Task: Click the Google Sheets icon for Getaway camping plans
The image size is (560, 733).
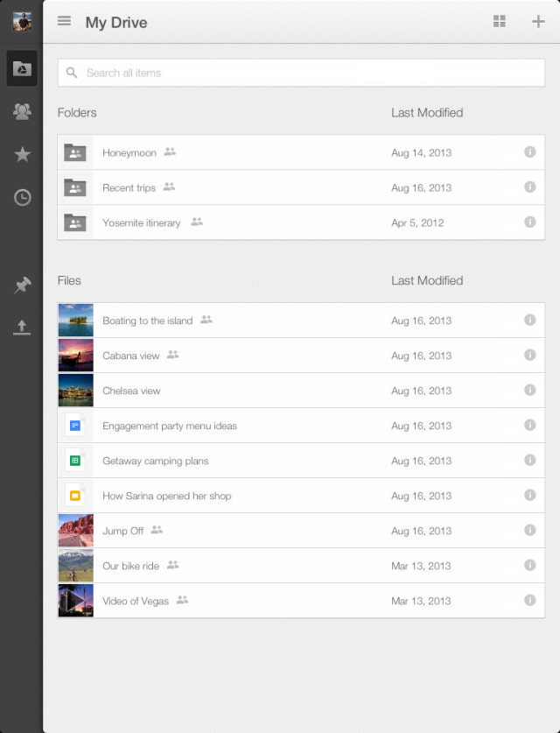Action: [x=75, y=460]
